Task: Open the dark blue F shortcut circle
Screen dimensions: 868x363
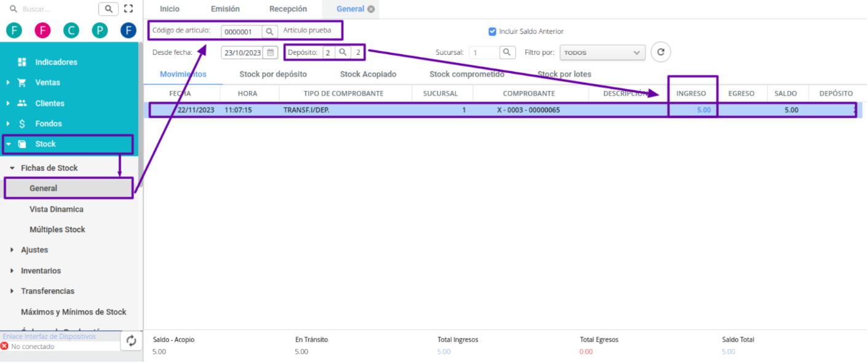Action: (128, 30)
